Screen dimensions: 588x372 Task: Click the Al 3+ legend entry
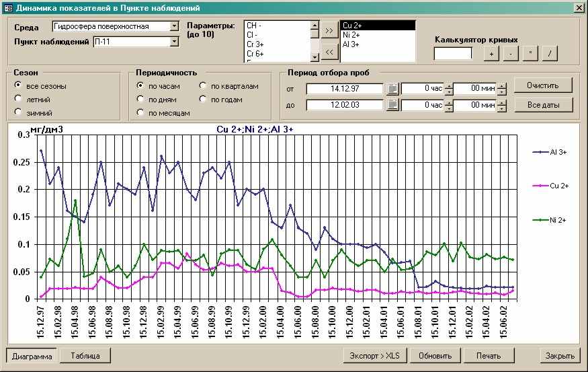coord(550,152)
